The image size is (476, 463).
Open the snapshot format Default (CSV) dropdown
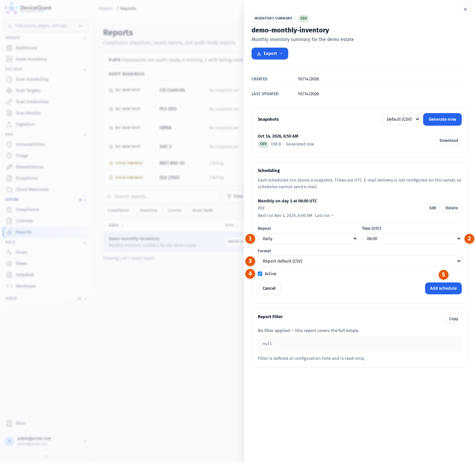(401, 119)
